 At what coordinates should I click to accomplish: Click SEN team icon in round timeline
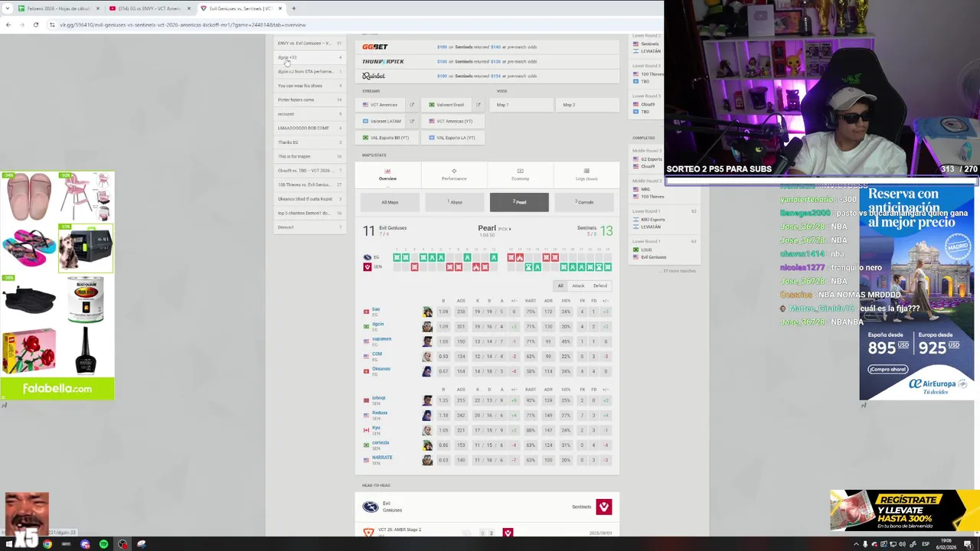point(367,267)
